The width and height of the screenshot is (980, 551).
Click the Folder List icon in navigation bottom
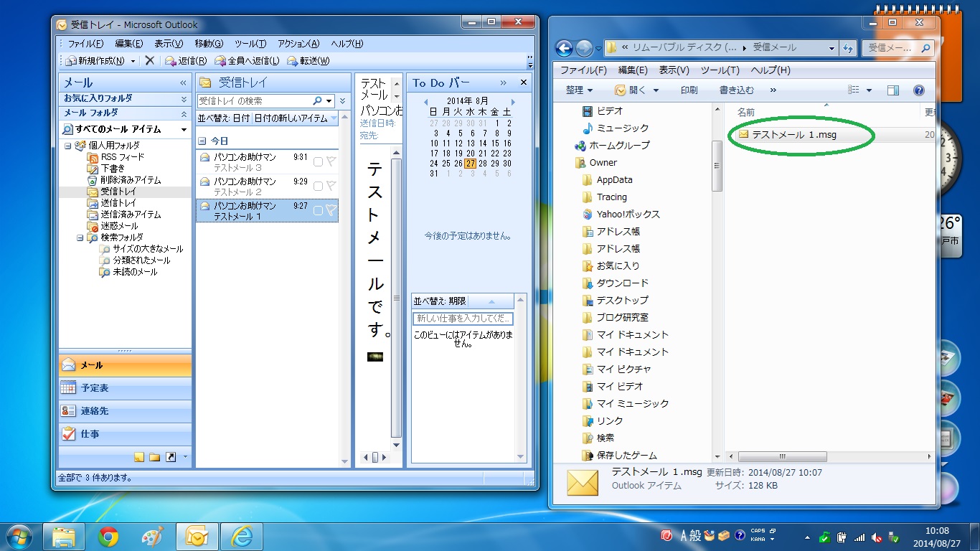click(x=154, y=457)
